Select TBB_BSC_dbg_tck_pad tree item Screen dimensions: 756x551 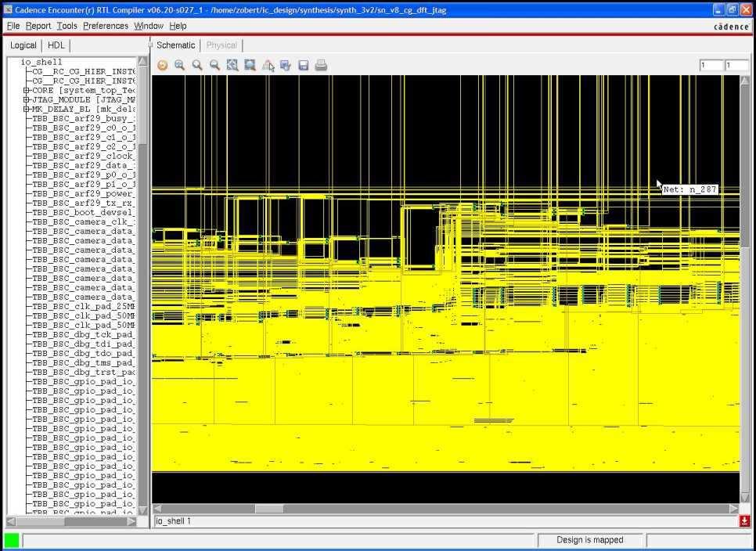pos(84,334)
